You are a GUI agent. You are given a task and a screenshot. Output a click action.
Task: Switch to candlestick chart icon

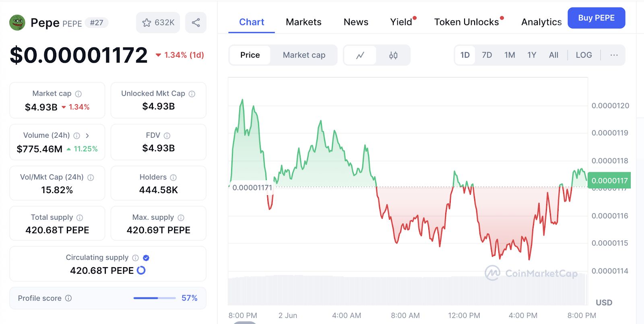tap(393, 55)
